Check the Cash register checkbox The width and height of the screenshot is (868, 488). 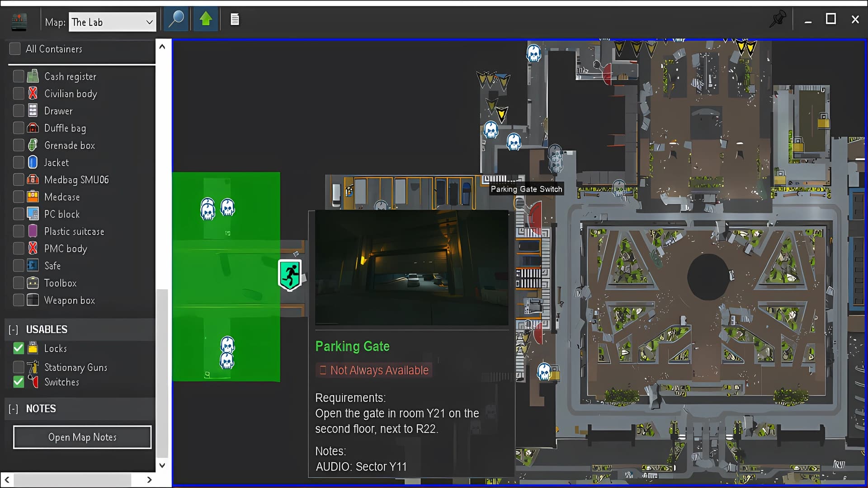(x=19, y=76)
